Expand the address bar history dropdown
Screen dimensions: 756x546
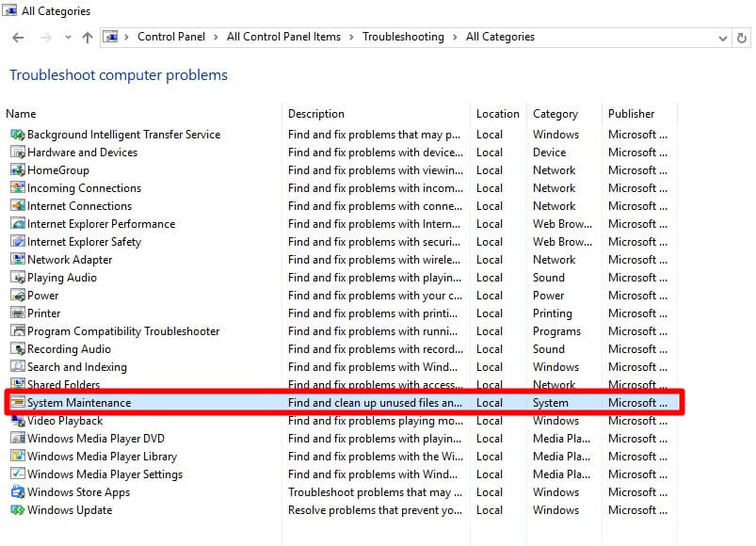pos(722,38)
